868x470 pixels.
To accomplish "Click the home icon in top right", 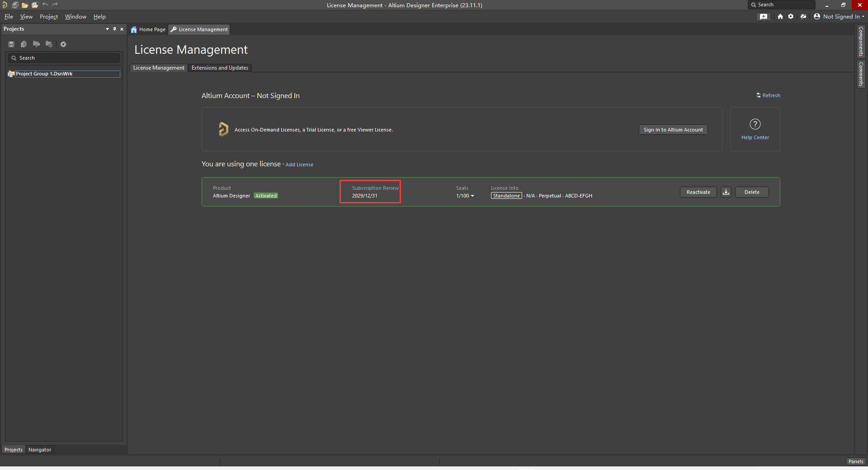I will [x=780, y=17].
